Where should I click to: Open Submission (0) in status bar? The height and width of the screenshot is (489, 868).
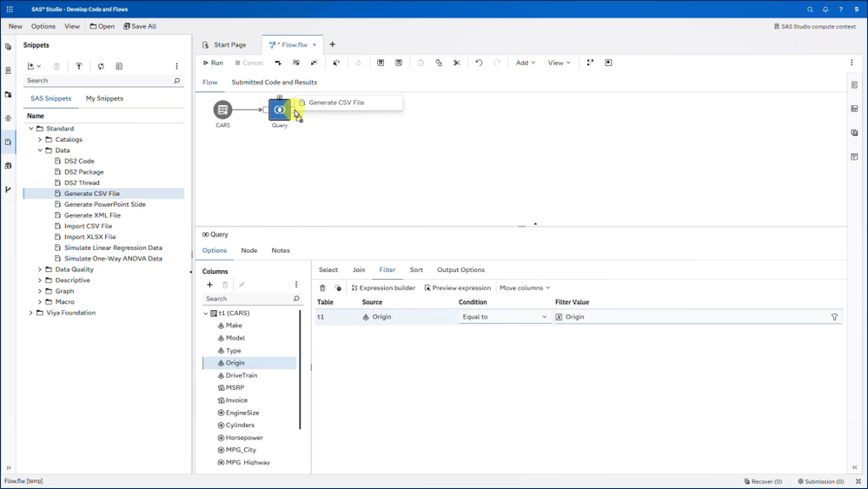820,481
